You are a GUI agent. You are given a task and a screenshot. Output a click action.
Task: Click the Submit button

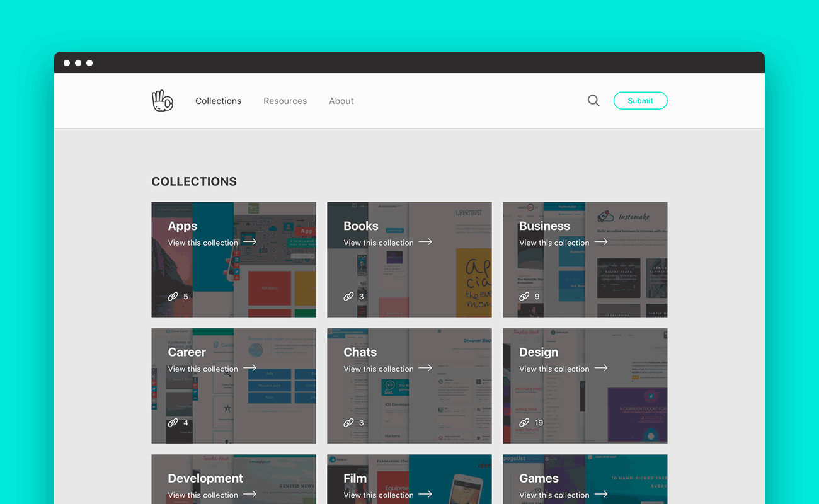(640, 101)
